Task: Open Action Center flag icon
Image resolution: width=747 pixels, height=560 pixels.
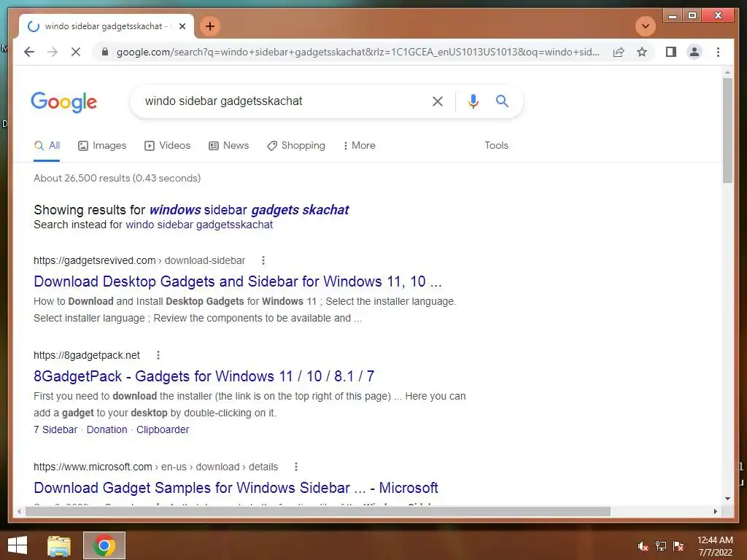Action: [678, 546]
